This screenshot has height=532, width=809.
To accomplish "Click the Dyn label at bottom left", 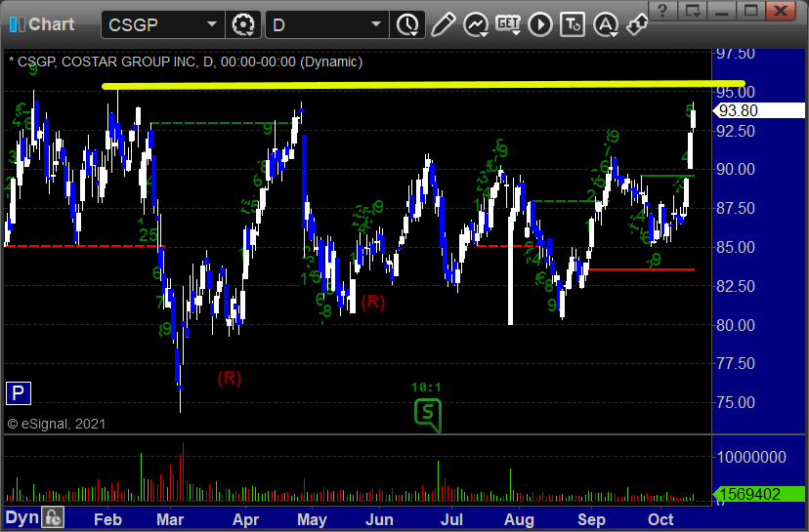I will 22,517.
